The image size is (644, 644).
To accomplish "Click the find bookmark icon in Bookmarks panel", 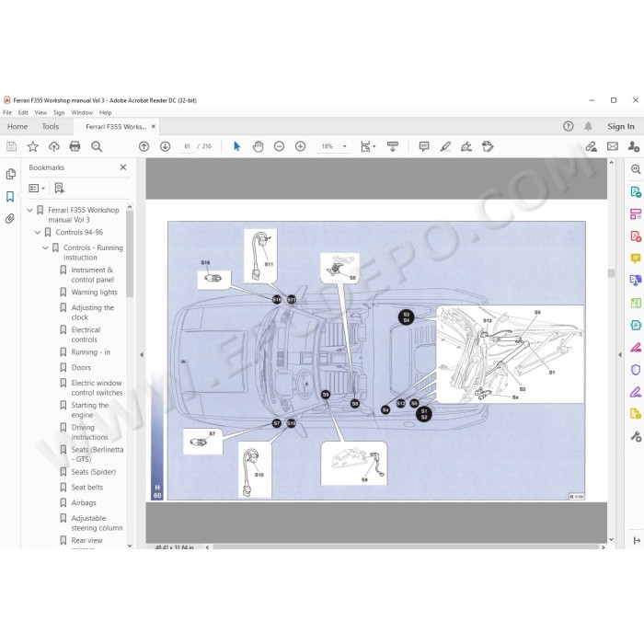I will coord(59,188).
